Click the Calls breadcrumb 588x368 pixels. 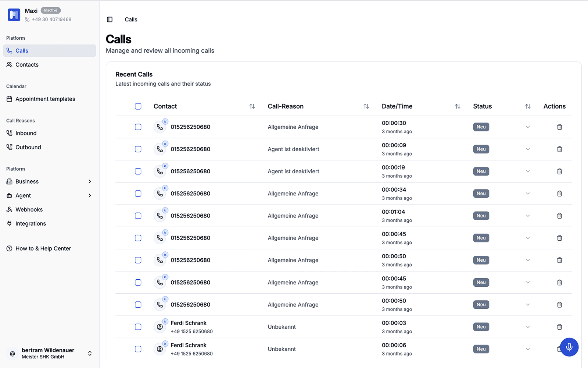131,20
